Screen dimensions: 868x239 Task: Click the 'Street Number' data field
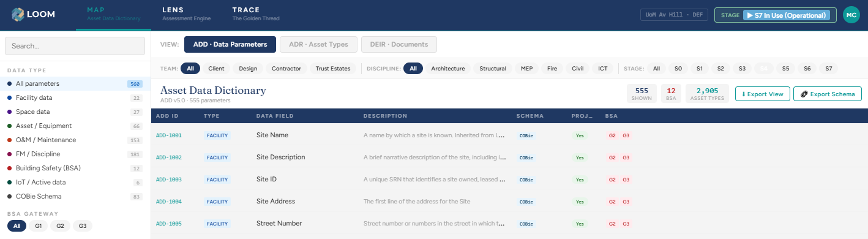click(279, 223)
